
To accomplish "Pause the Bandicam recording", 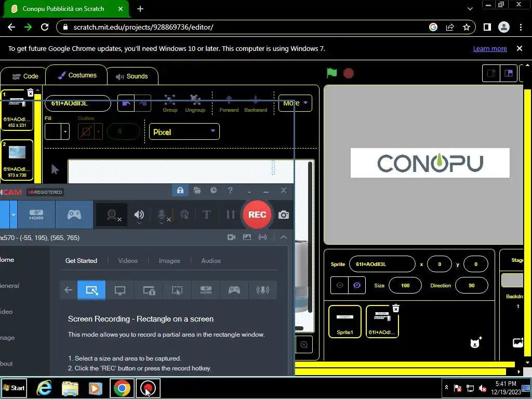I will coord(230,215).
